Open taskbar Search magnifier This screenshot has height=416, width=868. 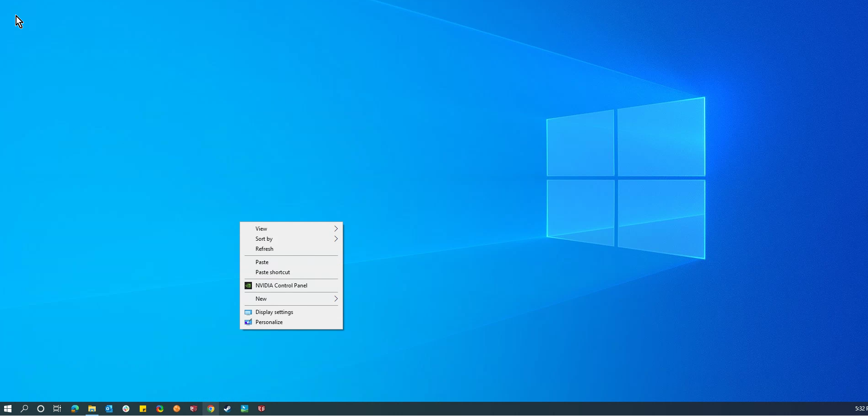24,409
